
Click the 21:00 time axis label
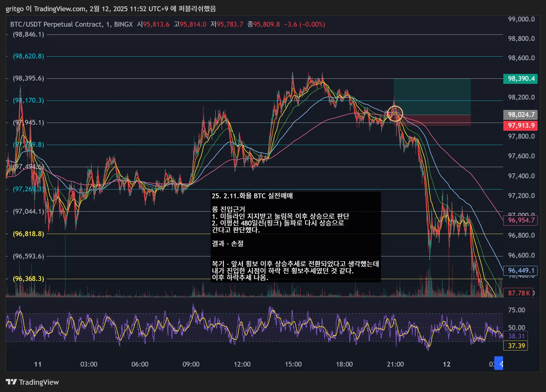pyautogui.click(x=395, y=364)
